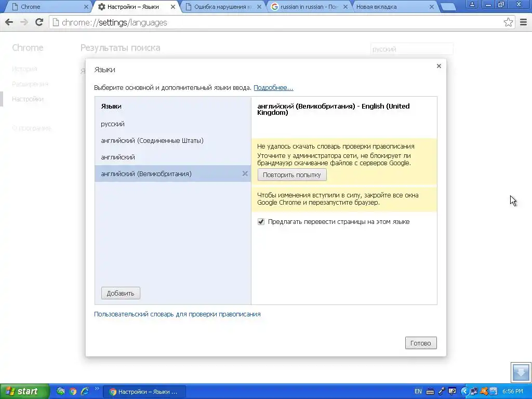
Task: Launch Internet Explorer from quick launch
Action: point(85,392)
